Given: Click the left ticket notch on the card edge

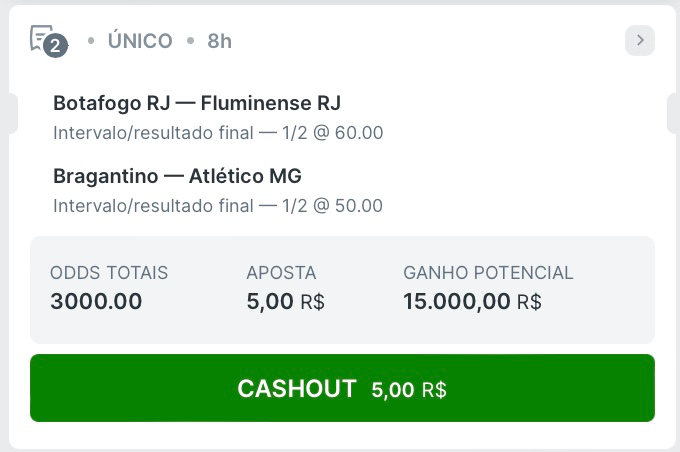Looking at the screenshot, I should coord(13,113).
